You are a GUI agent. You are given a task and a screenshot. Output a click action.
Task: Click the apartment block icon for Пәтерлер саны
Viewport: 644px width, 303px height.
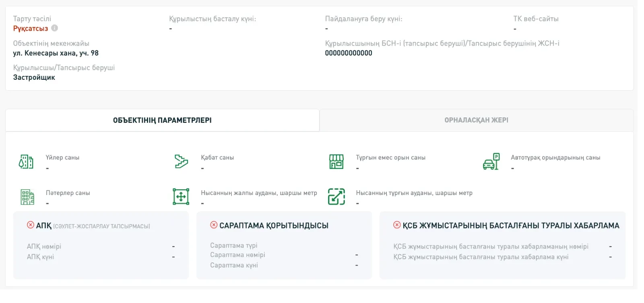(27, 197)
